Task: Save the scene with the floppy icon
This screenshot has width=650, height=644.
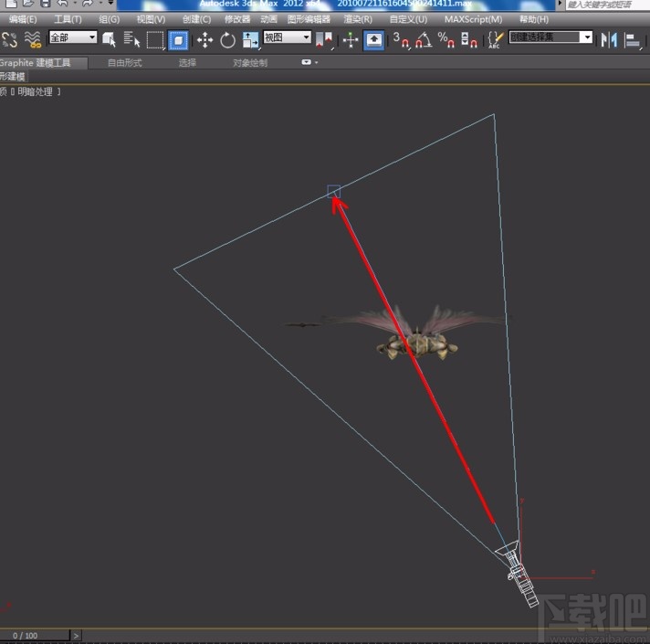Action: pos(45,4)
